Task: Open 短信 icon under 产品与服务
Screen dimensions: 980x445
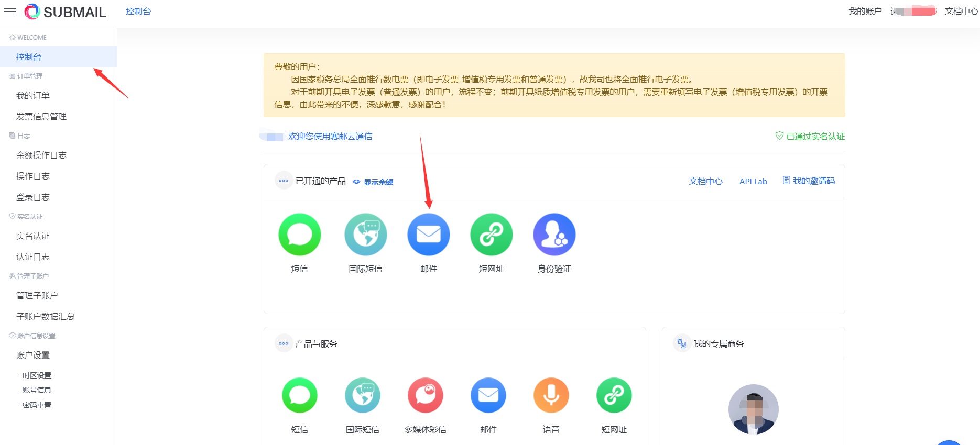Action: pyautogui.click(x=300, y=395)
